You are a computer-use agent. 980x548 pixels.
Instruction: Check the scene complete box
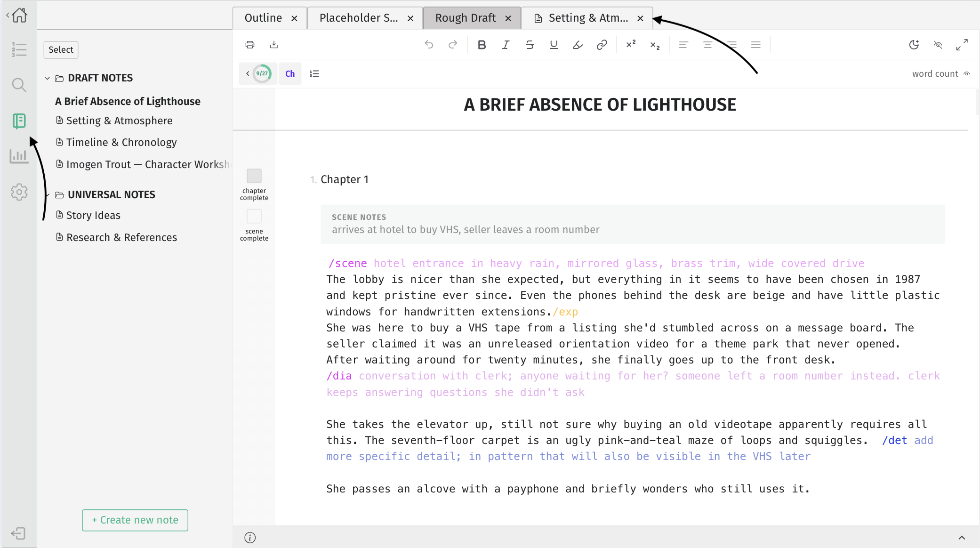coord(254,217)
